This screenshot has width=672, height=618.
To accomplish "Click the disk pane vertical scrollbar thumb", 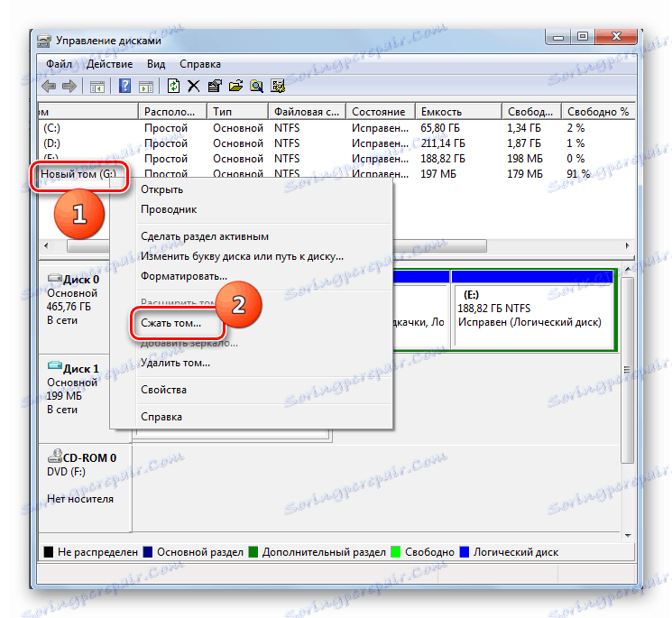I will pos(628,370).
